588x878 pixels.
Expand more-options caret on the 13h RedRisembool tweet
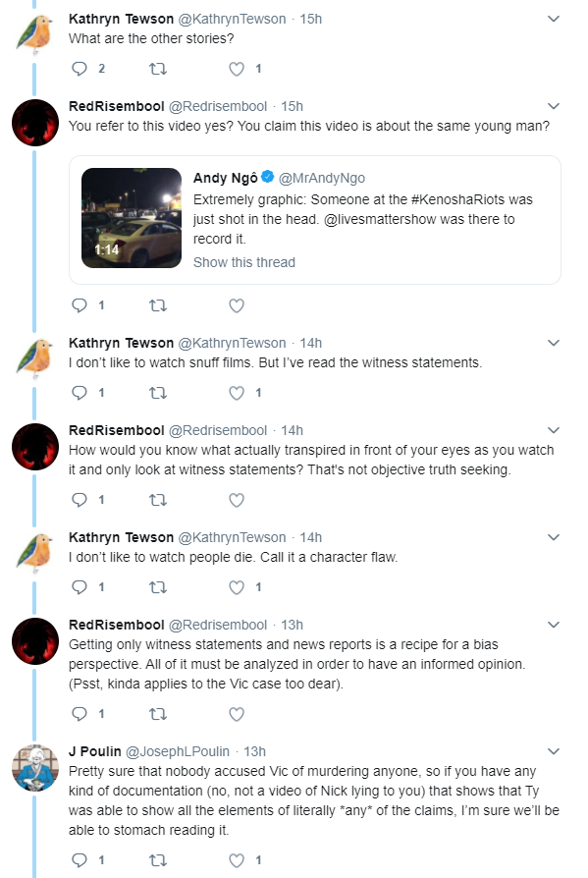click(x=554, y=625)
